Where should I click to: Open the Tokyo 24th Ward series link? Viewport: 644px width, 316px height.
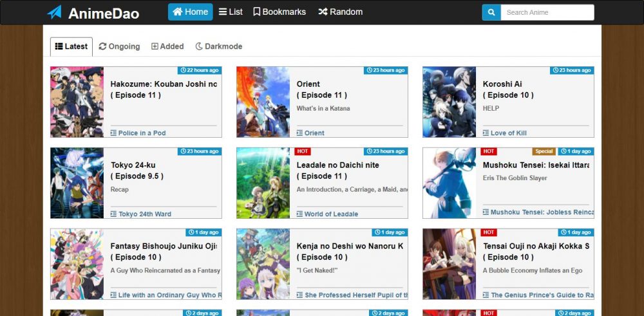coord(141,214)
